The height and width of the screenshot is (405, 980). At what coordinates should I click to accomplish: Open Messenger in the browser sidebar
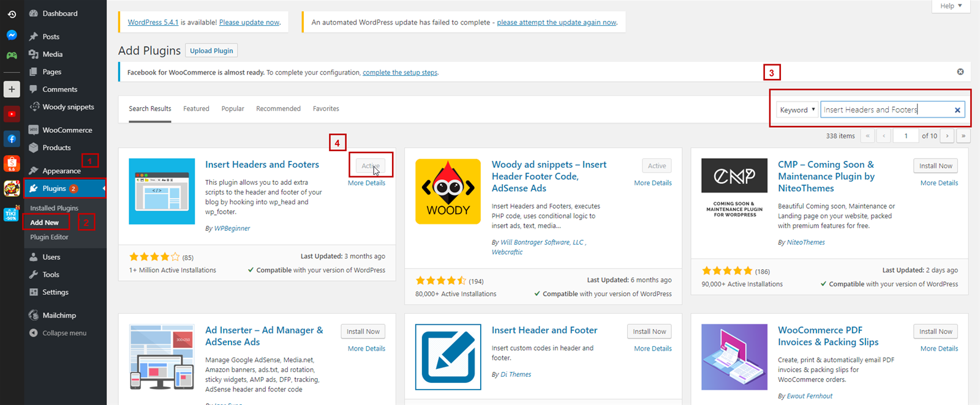[12, 35]
